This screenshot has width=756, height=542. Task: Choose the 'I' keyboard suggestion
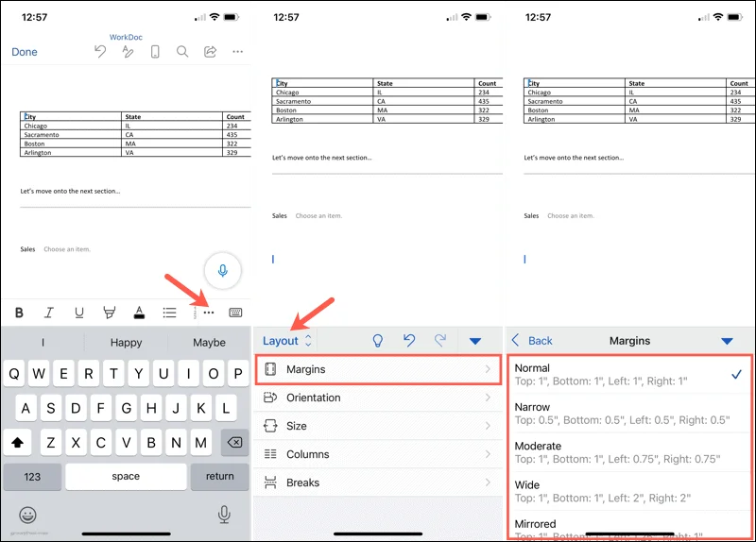(x=43, y=343)
